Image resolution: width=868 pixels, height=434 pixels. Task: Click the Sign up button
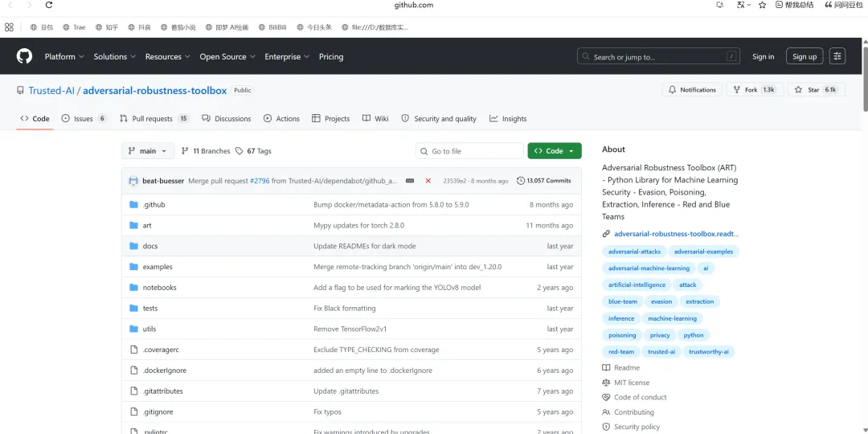coord(805,56)
